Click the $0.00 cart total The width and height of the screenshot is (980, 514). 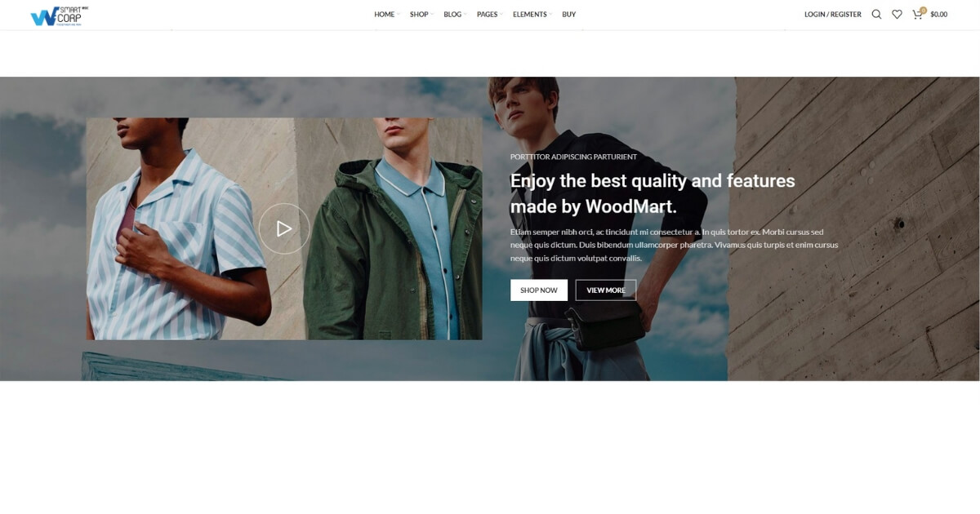939,15
